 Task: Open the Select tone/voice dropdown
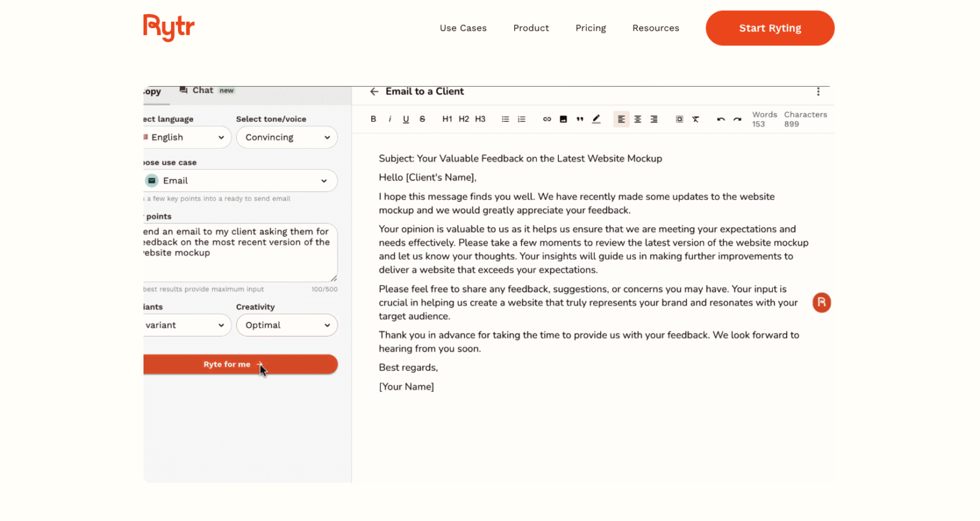coord(286,137)
